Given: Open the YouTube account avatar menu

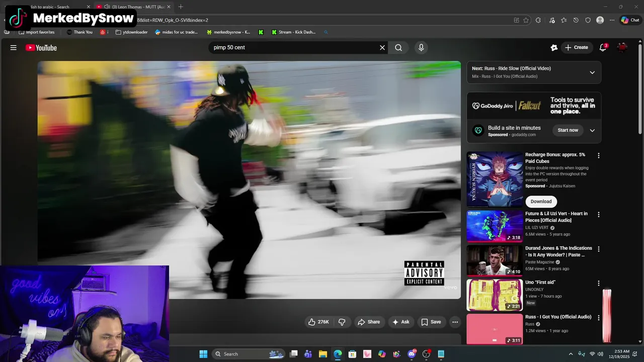Looking at the screenshot, I should (622, 48).
